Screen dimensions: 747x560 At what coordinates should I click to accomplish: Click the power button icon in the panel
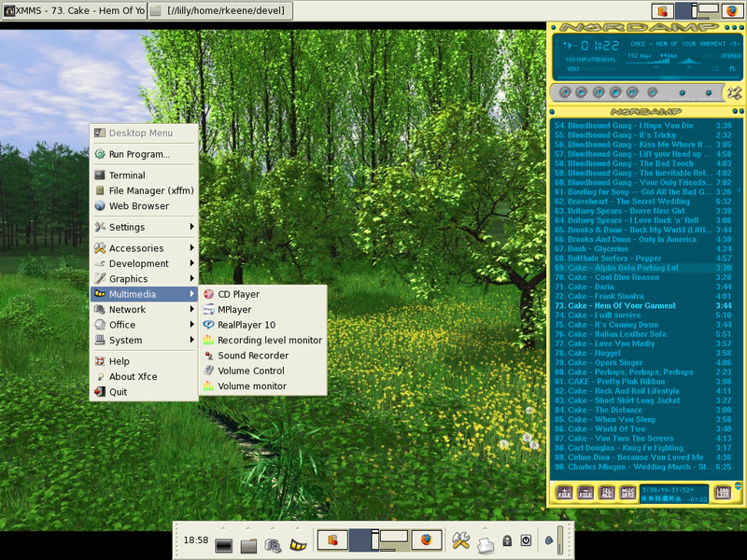526,540
